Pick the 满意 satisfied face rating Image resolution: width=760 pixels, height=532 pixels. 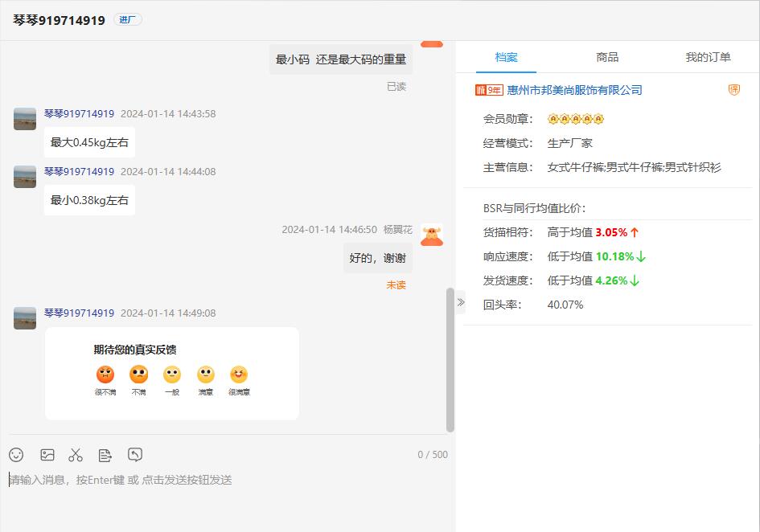pyautogui.click(x=206, y=374)
